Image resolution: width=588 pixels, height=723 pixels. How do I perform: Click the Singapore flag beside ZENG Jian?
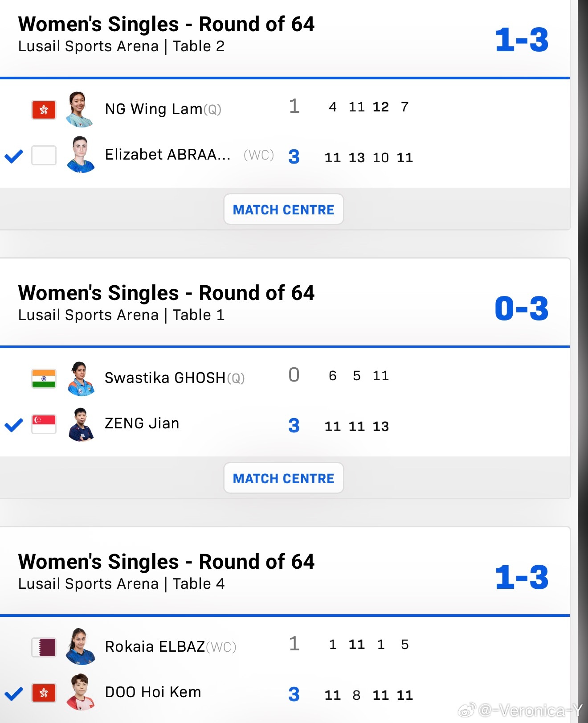click(44, 424)
